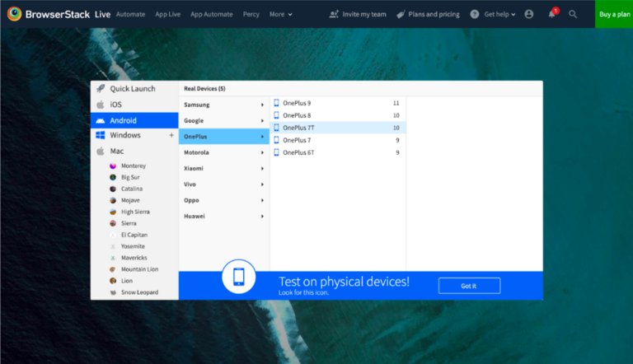Click the Buy a plan button
Viewport: 633px width, 364px height.
pyautogui.click(x=614, y=14)
